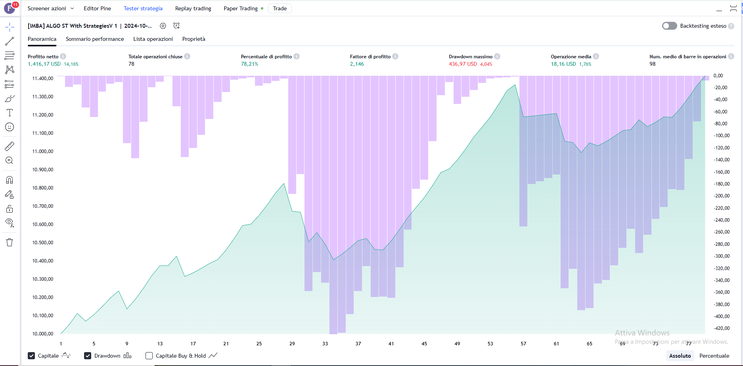
Task: Open the Tester strategia tab
Action: pos(143,9)
